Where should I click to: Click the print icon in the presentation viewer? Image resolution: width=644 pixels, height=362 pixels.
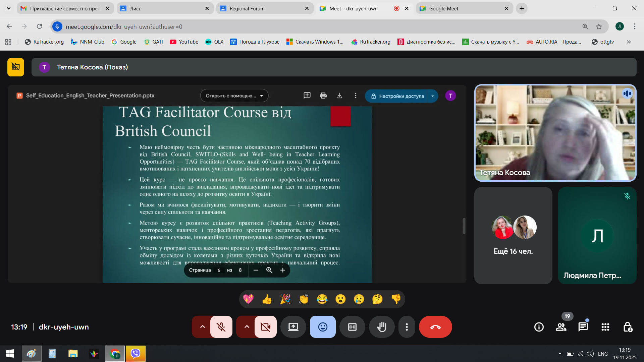click(x=323, y=96)
